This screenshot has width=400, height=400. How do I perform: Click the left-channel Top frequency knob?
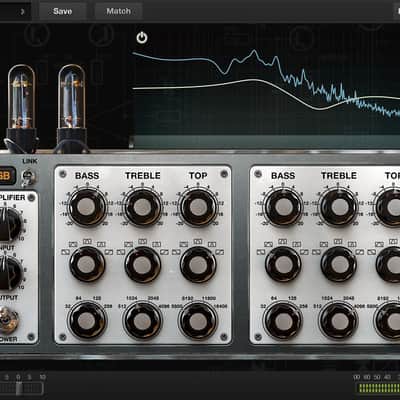pyautogui.click(x=198, y=320)
